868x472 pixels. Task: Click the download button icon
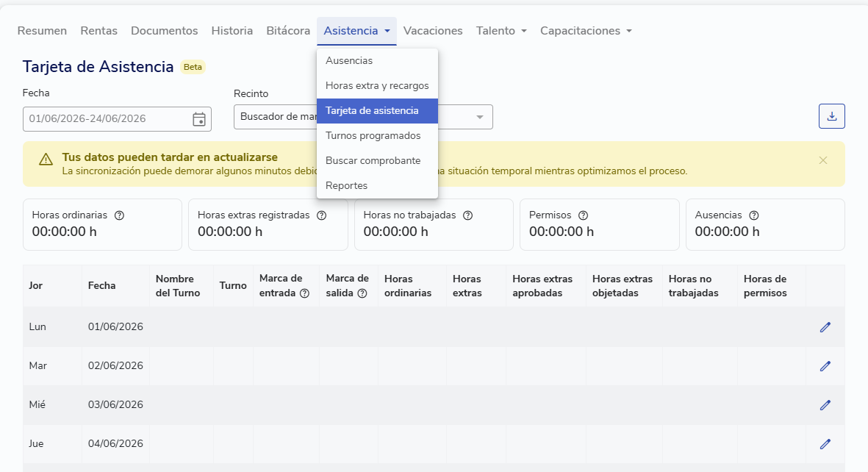[831, 116]
